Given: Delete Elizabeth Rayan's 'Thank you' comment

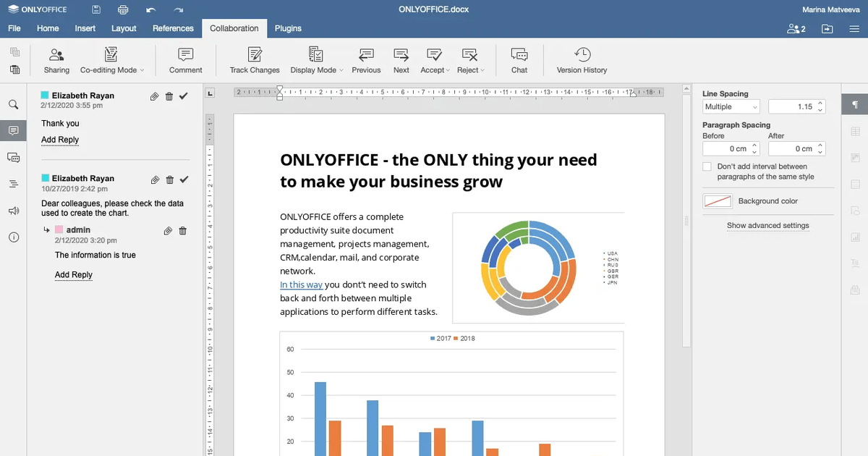Looking at the screenshot, I should 169,96.
